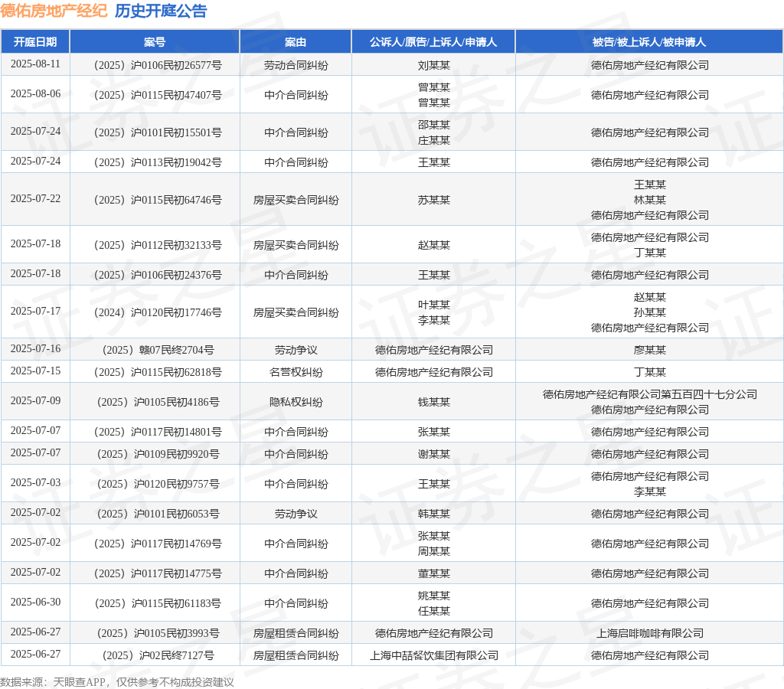Click defendant 廖某某
The height and width of the screenshot is (689, 784).
[649, 350]
